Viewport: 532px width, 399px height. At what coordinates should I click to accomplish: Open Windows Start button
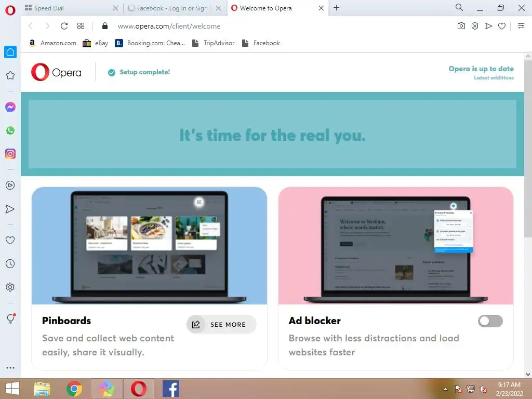coord(12,389)
